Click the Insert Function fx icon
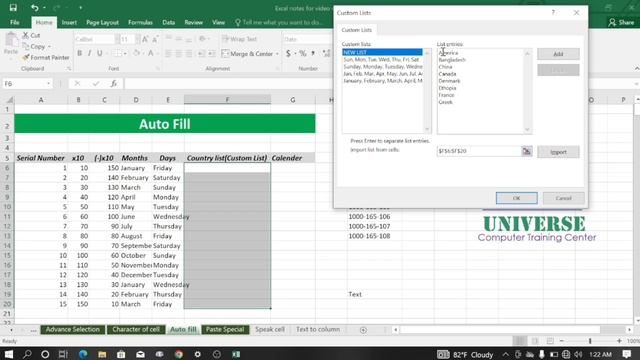The image size is (640, 360). (114, 84)
